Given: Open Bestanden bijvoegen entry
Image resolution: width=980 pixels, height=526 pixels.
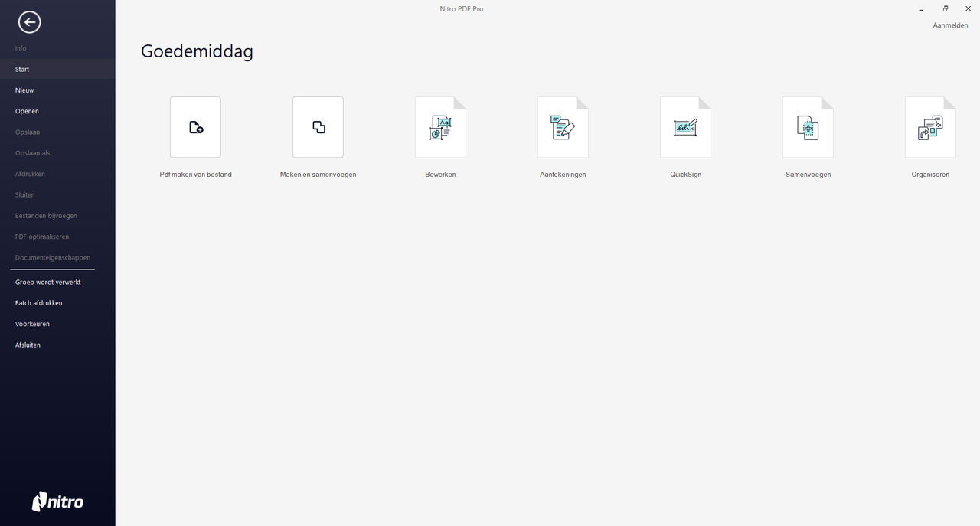Looking at the screenshot, I should [x=57, y=216].
